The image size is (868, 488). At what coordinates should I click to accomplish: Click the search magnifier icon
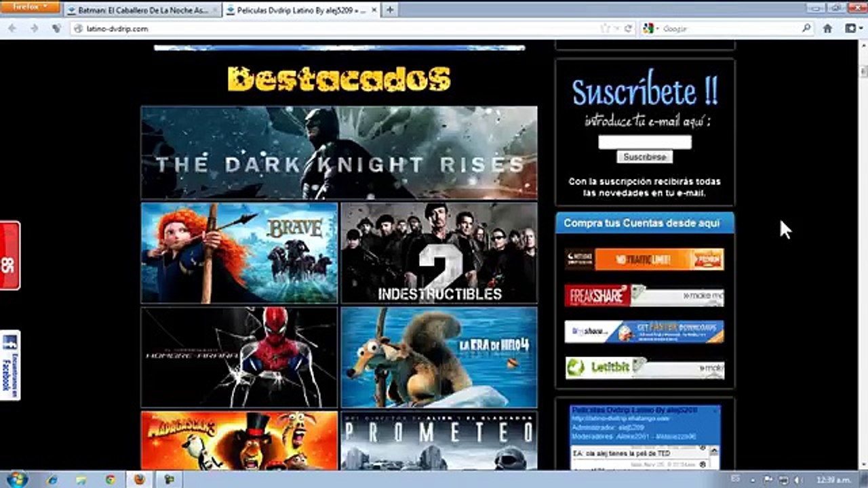(x=806, y=28)
